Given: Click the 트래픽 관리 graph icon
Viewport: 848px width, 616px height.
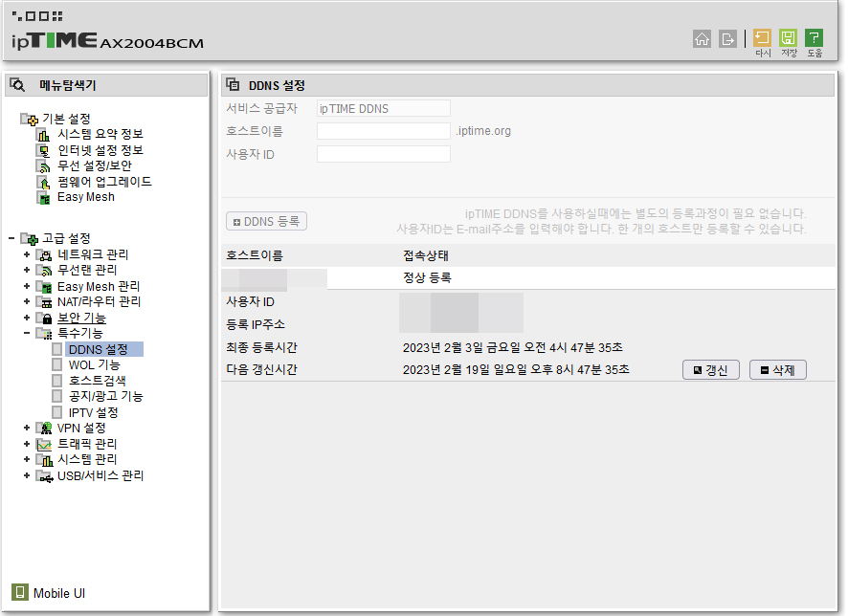Looking at the screenshot, I should tap(44, 444).
